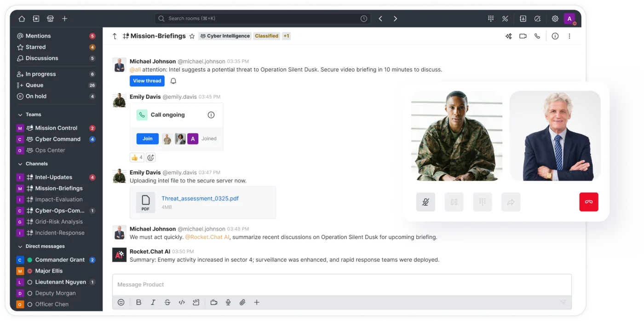Viewport: 644px width, 321px height.
Task: Insert inline code in composer
Action: click(x=182, y=302)
